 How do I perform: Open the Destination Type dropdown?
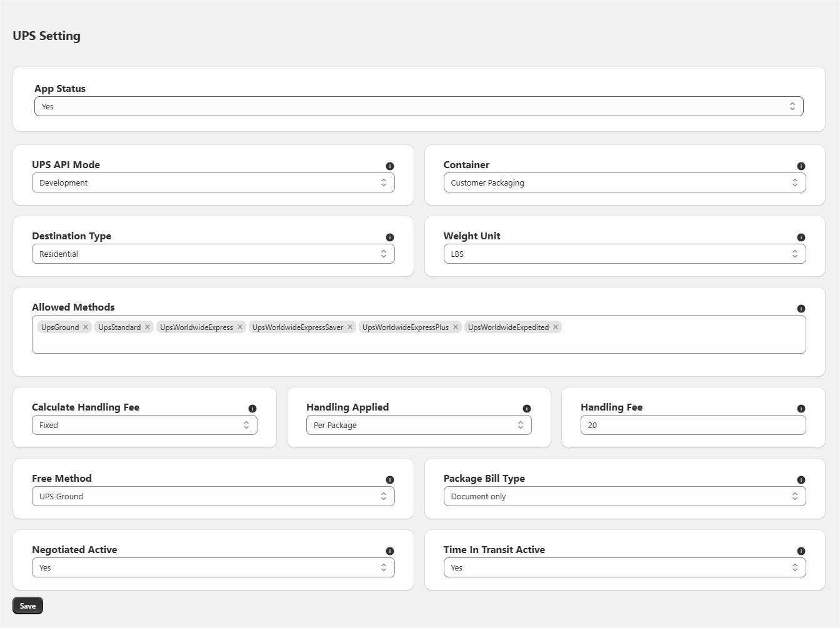pyautogui.click(x=213, y=254)
